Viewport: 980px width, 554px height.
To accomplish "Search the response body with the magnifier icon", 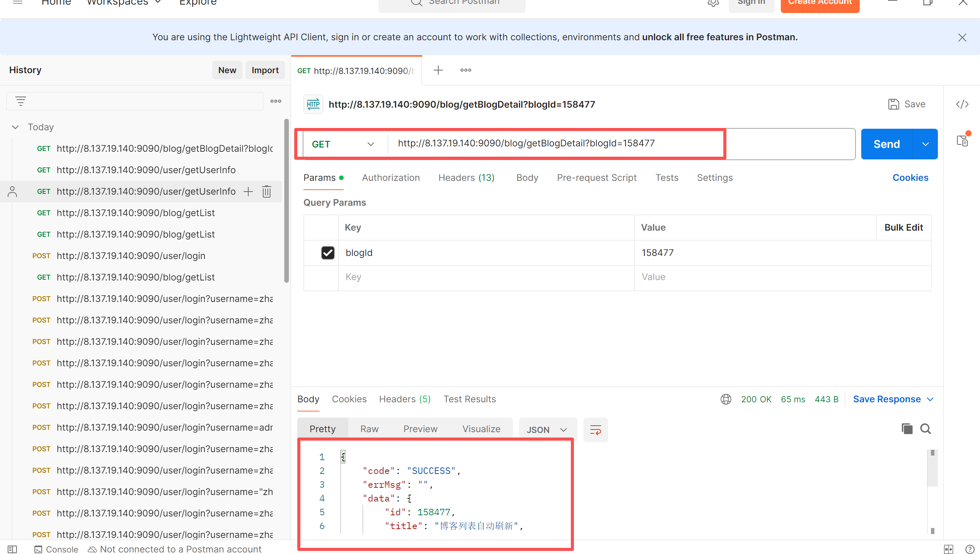I will tap(926, 429).
